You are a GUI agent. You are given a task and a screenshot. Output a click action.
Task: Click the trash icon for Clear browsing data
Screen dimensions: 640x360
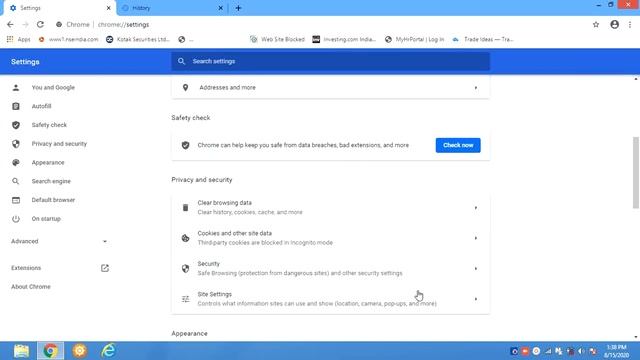pyautogui.click(x=185, y=208)
